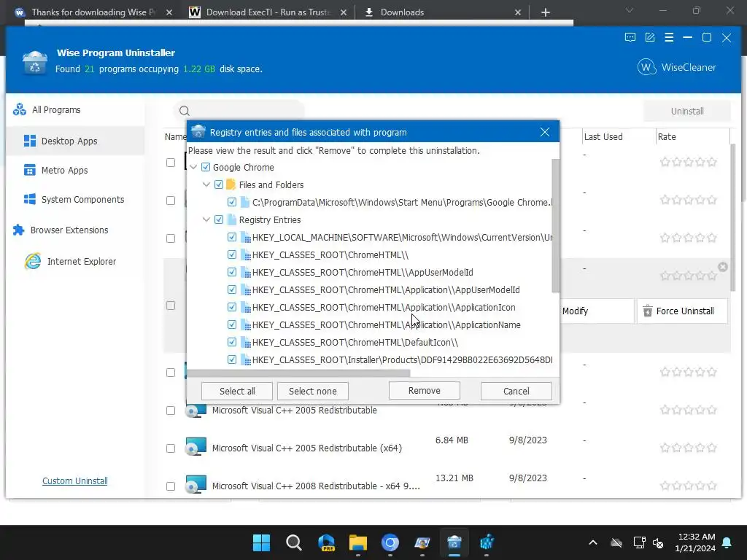Click dialog horizontal scrollbar thumb
The image size is (747, 560).
click(x=298, y=373)
